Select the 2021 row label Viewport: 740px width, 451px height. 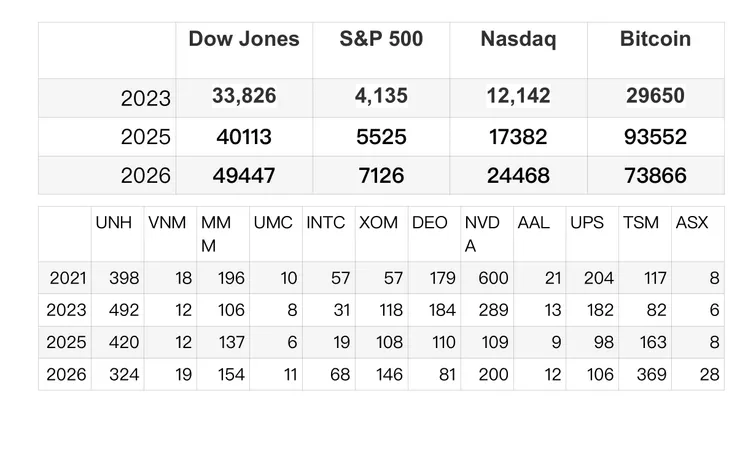tap(67, 278)
